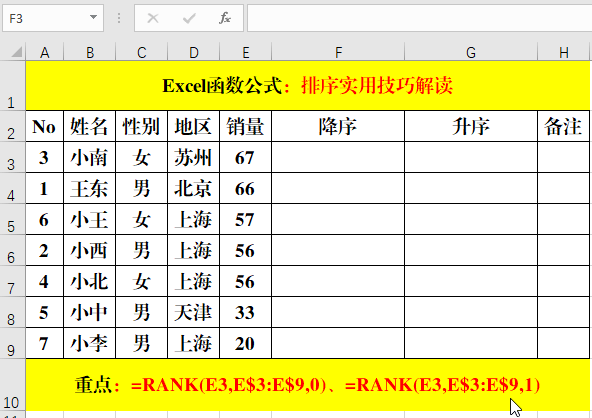Click the Cancel X icon in formula bar
The image size is (592, 418).
point(153,18)
